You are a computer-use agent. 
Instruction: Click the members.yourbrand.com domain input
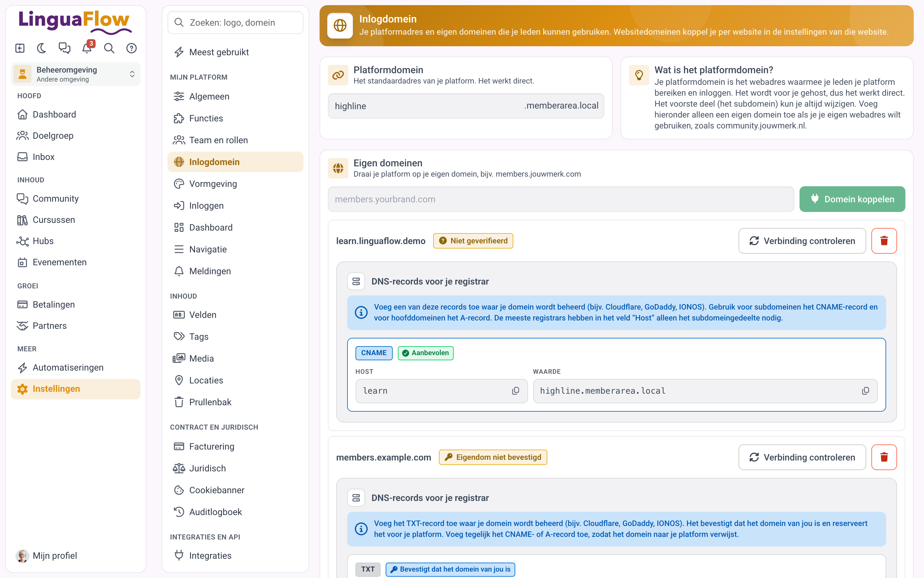[x=561, y=199]
